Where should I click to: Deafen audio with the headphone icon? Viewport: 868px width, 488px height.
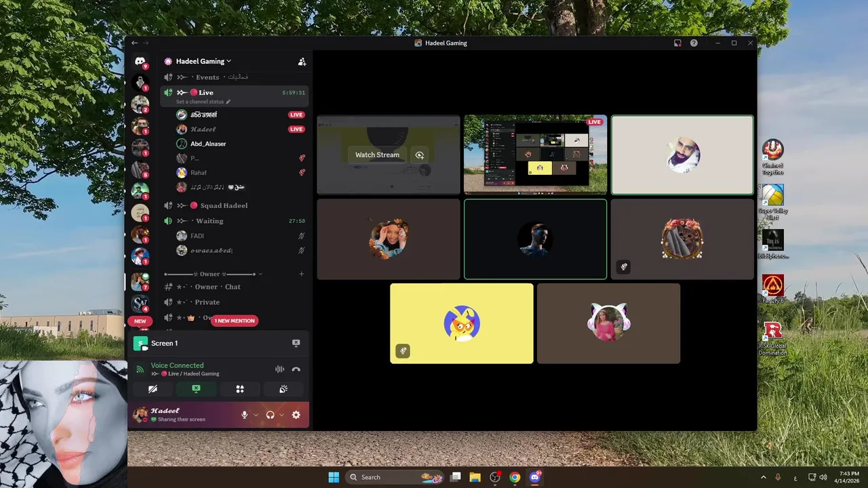[x=270, y=415]
